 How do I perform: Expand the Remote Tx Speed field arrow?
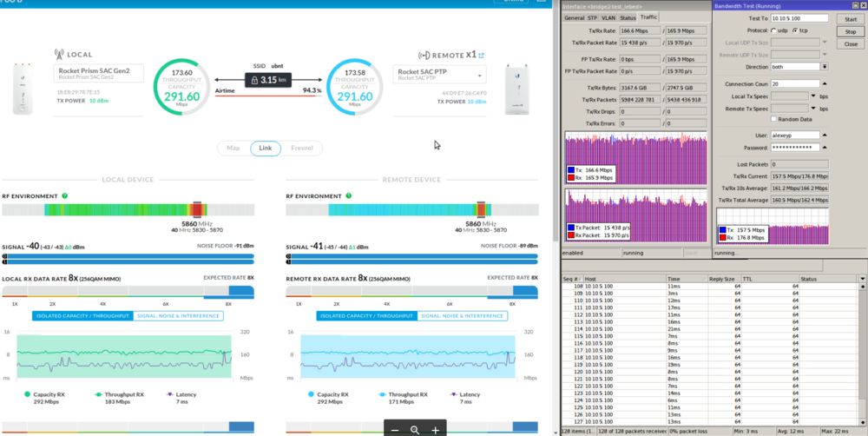813,109
